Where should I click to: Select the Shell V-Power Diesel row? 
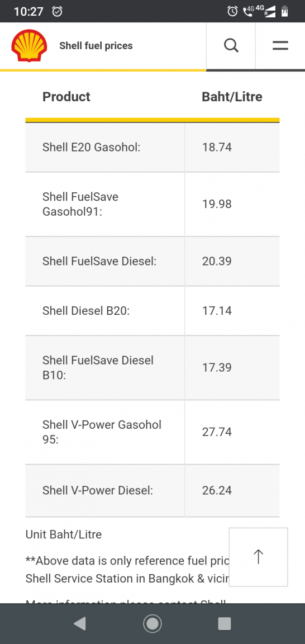[152, 490]
